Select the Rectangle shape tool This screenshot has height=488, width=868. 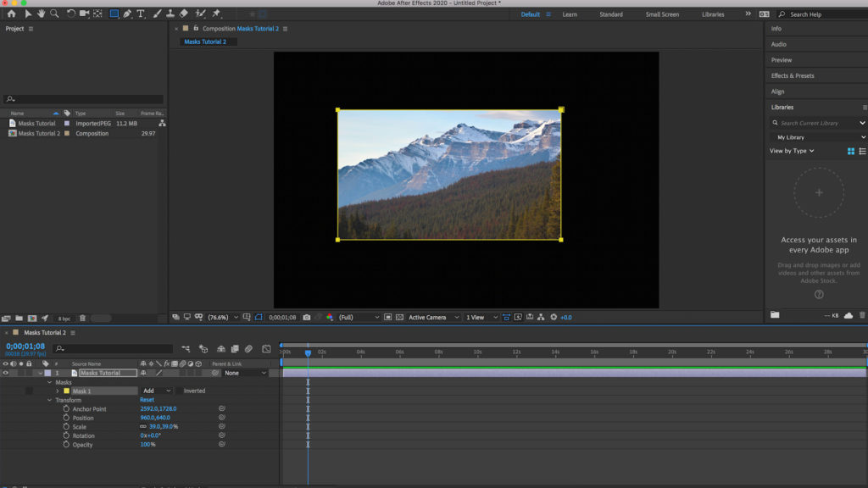click(x=114, y=14)
